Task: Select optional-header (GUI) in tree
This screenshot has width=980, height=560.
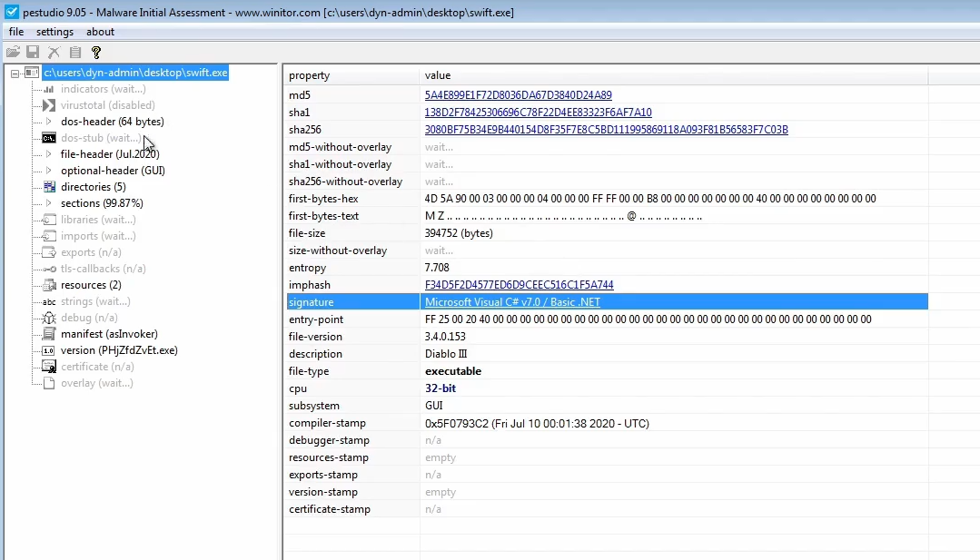Action: pyautogui.click(x=114, y=171)
